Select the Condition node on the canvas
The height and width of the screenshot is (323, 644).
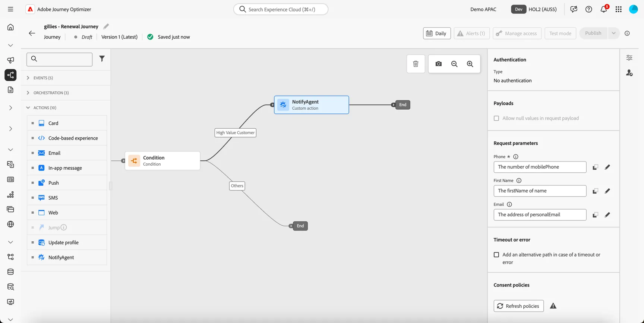pos(162,161)
